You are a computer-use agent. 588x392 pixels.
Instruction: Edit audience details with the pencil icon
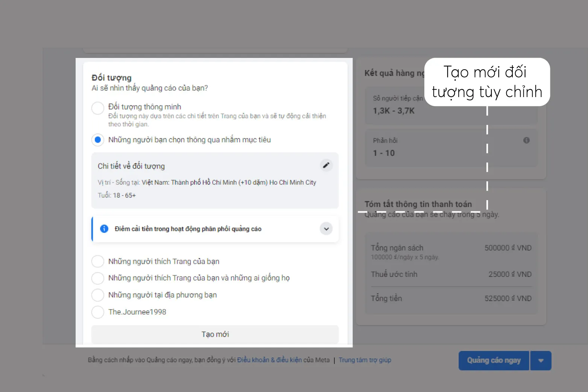pyautogui.click(x=326, y=165)
